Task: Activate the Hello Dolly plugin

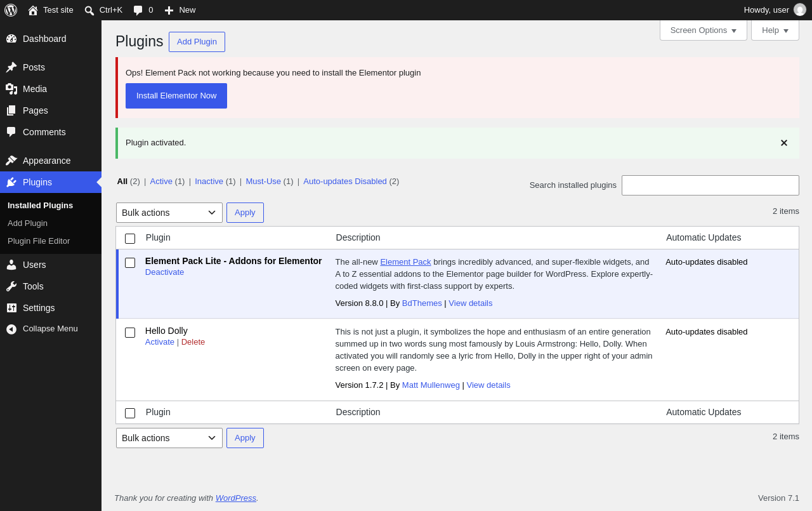Action: point(160,342)
